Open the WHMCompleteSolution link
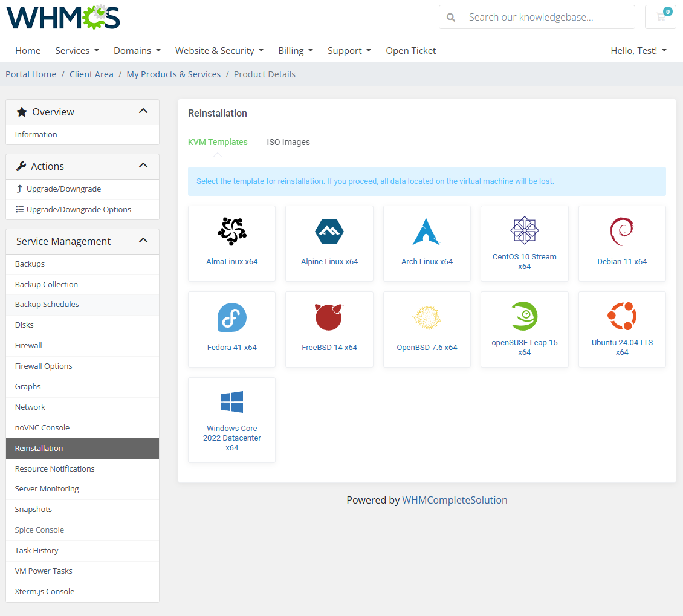This screenshot has width=683, height=616. [x=455, y=500]
